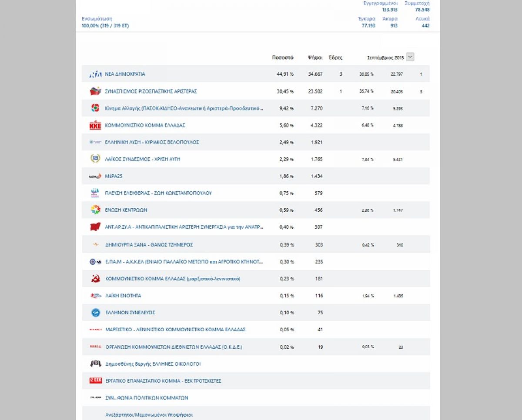This screenshot has height=420, width=522.
Task: Click the ΝΕΑ ΔΗΜΟΚΡΑΤΙΑ party logo
Action: click(x=95, y=74)
